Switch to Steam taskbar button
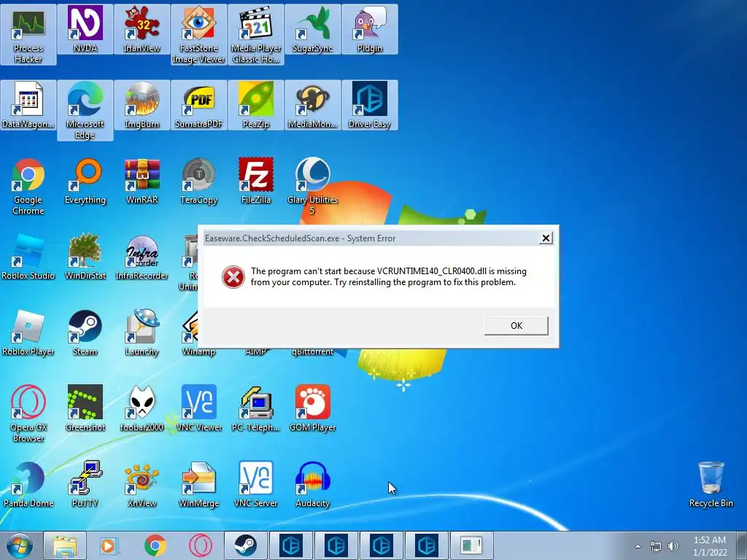The height and width of the screenshot is (560, 747). (246, 545)
